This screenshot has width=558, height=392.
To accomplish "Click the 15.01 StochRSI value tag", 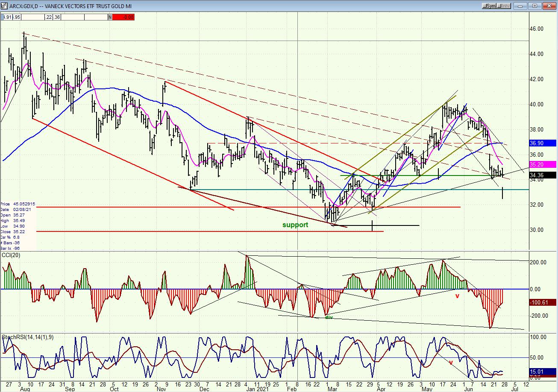I will point(543,372).
